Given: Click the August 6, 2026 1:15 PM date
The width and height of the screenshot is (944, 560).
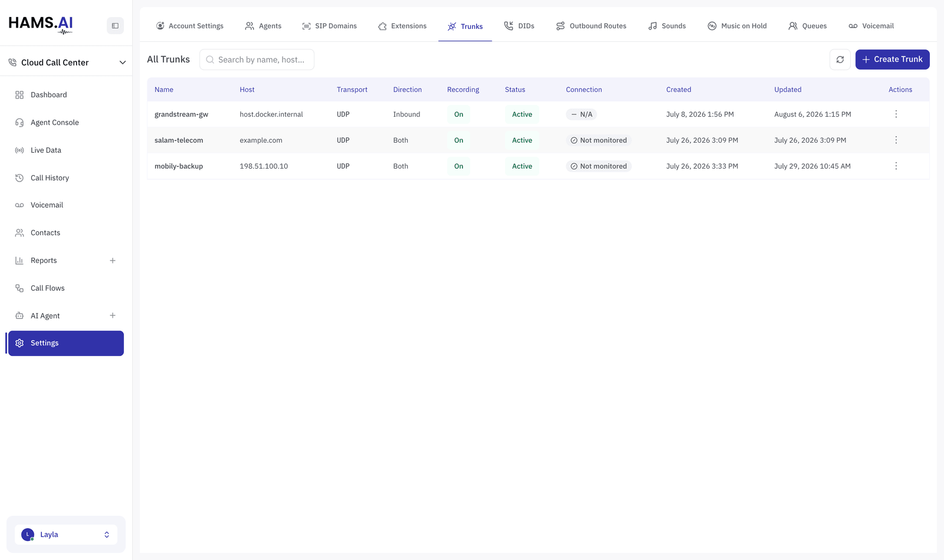Looking at the screenshot, I should click(x=812, y=114).
